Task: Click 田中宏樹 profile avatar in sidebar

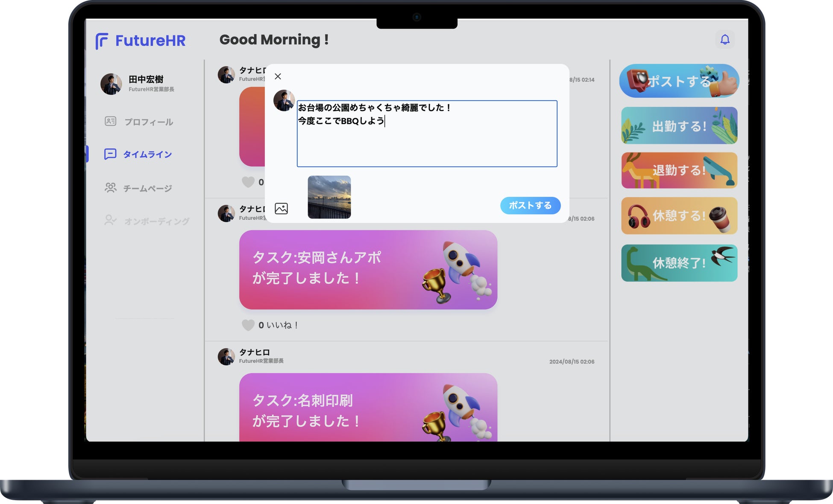Action: (x=111, y=84)
